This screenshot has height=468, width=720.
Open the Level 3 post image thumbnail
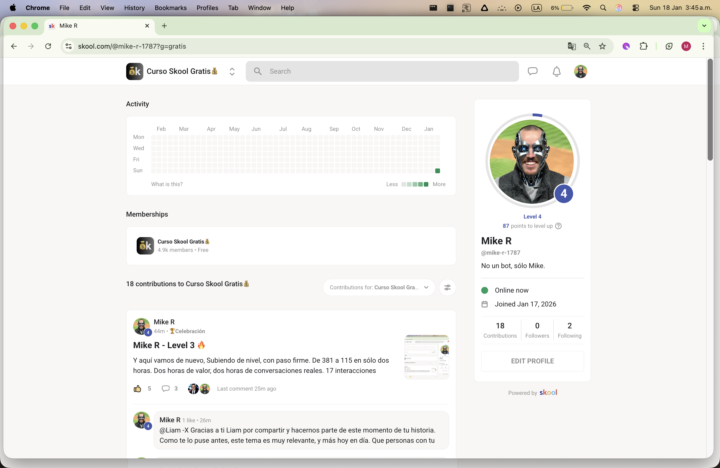pyautogui.click(x=427, y=356)
